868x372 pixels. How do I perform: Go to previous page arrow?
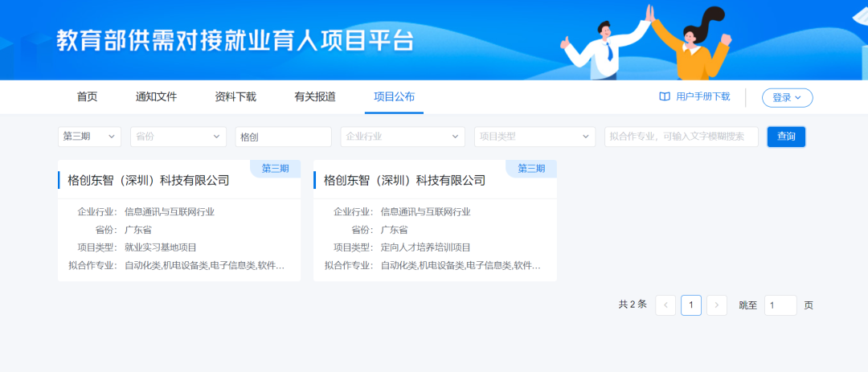pos(665,305)
